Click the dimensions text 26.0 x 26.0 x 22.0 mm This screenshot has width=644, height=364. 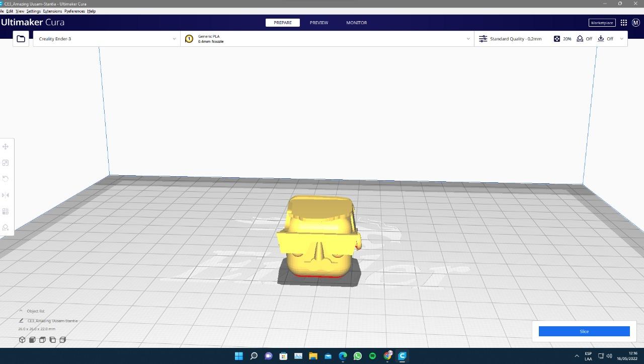[37, 329]
